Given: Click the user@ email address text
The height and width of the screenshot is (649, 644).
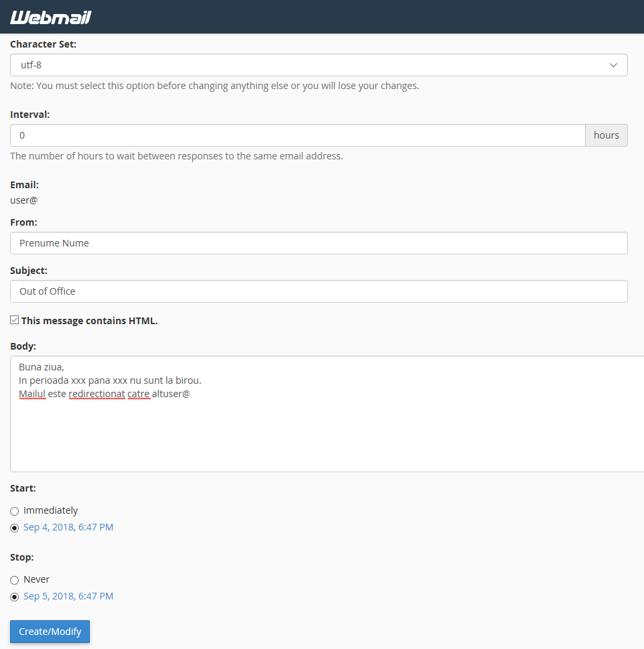Looking at the screenshot, I should (x=24, y=200).
